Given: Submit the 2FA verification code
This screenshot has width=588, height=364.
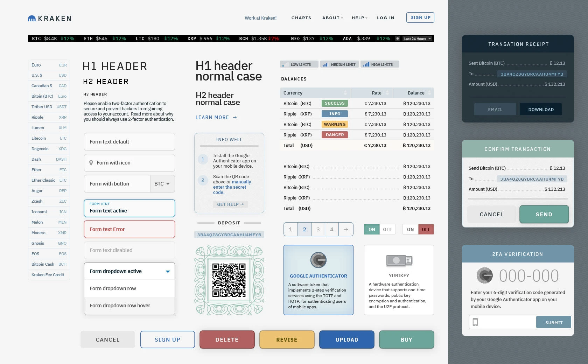Looking at the screenshot, I should (554, 322).
